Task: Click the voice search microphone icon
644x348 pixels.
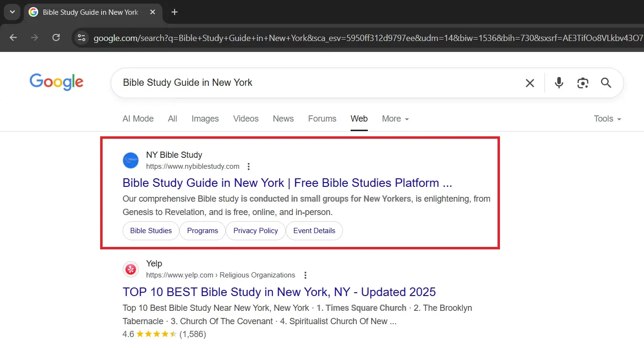Action: pyautogui.click(x=559, y=83)
